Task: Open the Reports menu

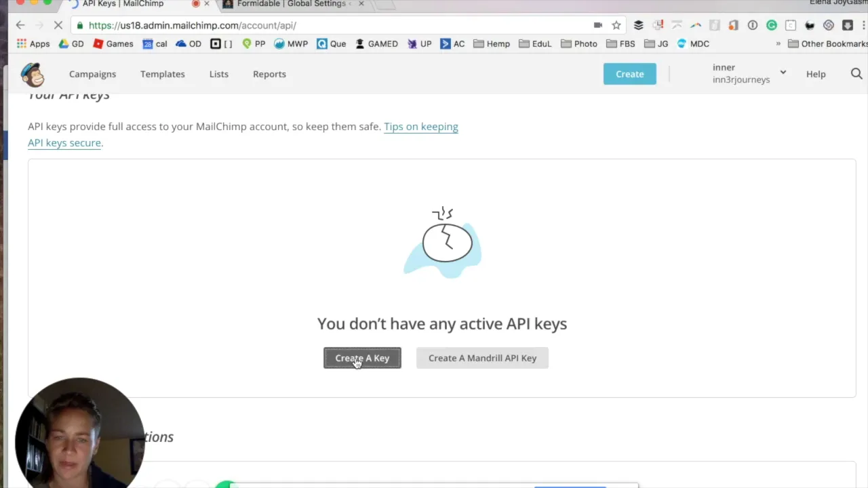Action: [269, 74]
